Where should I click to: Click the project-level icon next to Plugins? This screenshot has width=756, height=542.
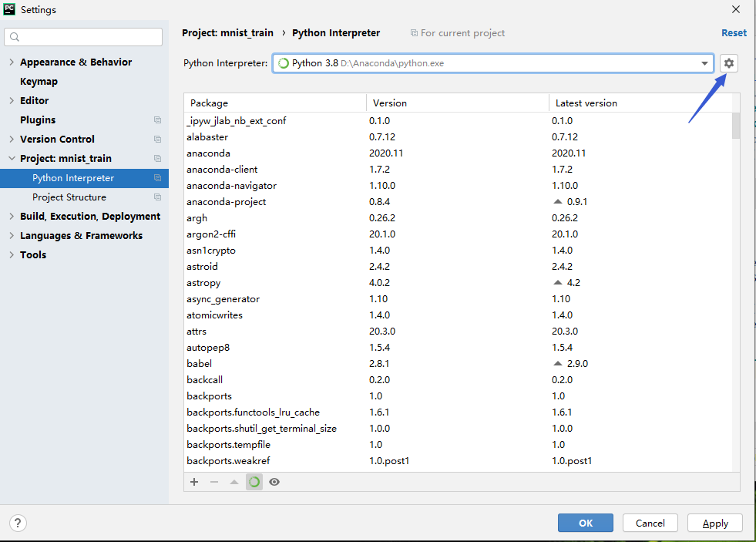pyautogui.click(x=157, y=120)
